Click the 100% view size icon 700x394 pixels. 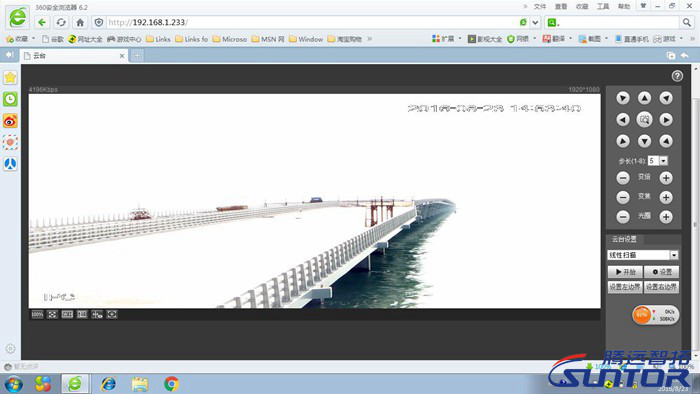(38, 315)
